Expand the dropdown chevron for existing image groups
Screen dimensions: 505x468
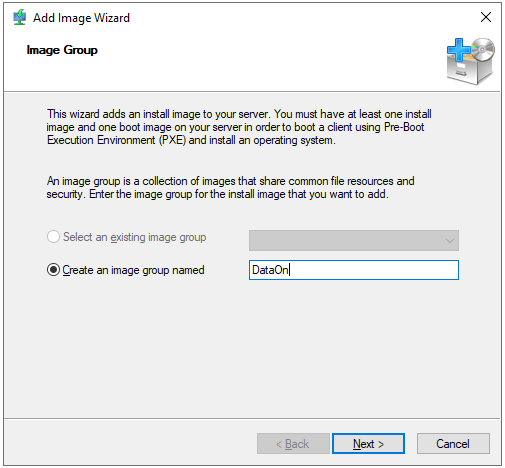(450, 241)
